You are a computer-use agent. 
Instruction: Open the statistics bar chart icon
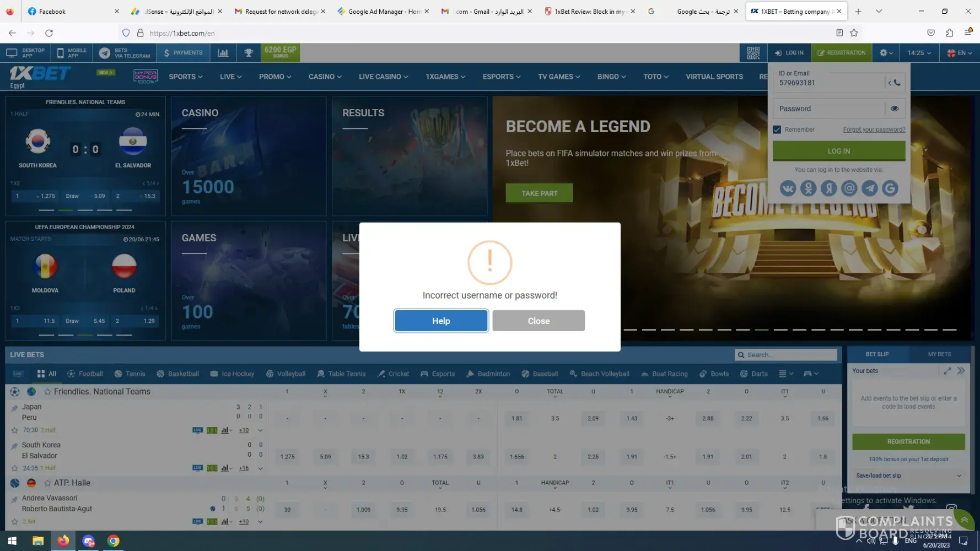223,53
